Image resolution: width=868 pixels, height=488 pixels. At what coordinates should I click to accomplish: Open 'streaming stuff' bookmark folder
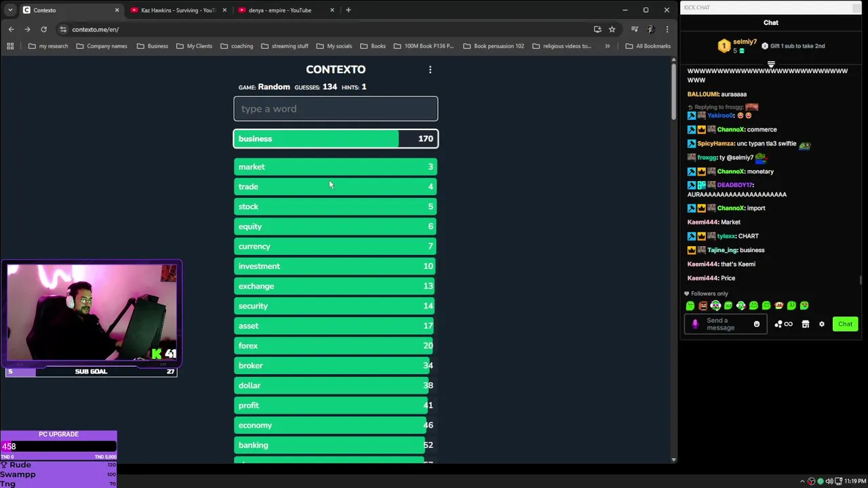point(285,46)
